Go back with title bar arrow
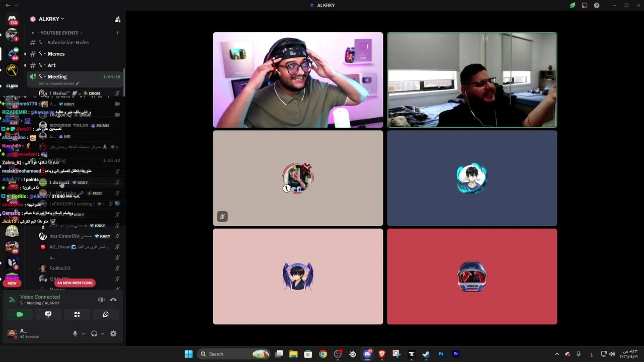644x362 pixels. click(8, 5)
